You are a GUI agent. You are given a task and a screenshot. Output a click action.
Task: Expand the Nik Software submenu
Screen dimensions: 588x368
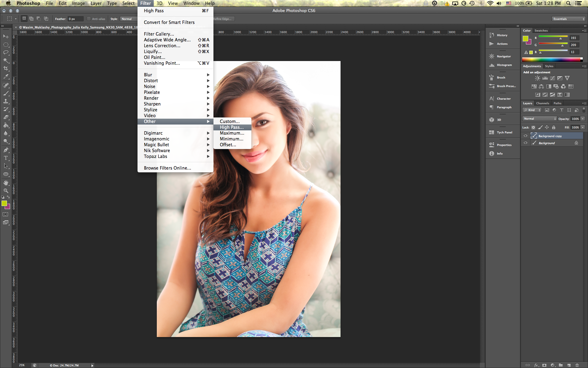(x=175, y=151)
